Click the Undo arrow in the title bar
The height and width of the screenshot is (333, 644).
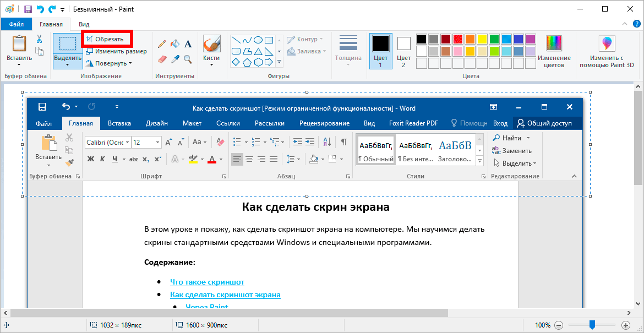(x=40, y=9)
